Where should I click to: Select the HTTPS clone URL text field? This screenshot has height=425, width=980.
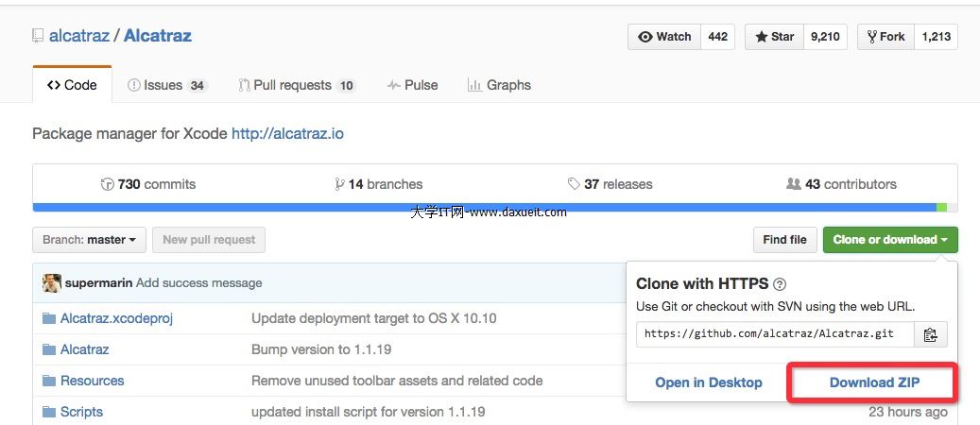tap(775, 334)
